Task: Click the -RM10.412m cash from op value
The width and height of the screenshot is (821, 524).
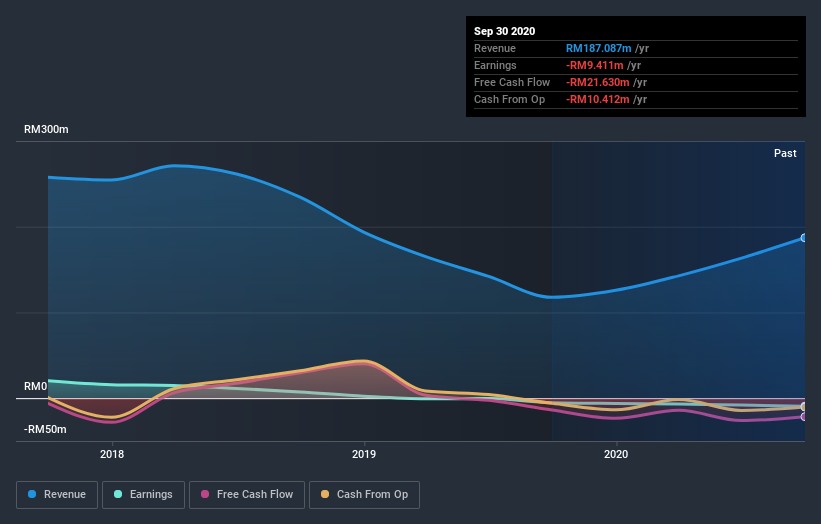Action: [597, 99]
